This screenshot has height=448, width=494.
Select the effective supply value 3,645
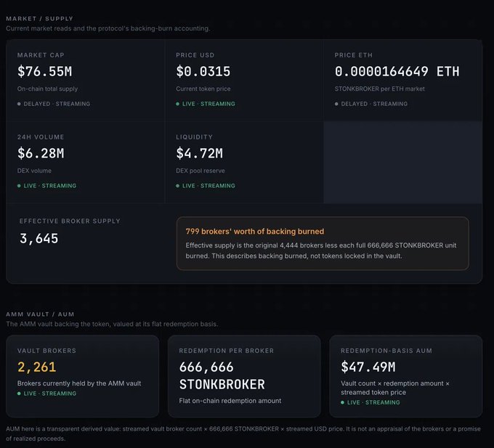click(x=39, y=239)
